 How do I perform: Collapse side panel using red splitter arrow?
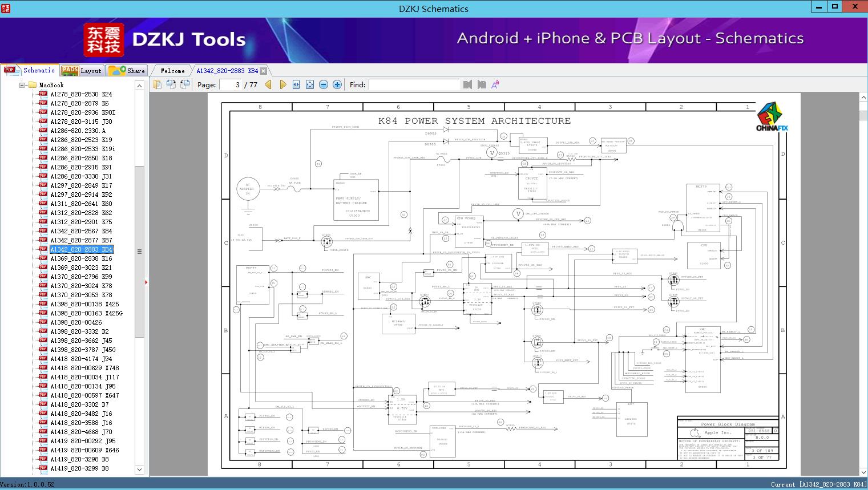pos(147,282)
